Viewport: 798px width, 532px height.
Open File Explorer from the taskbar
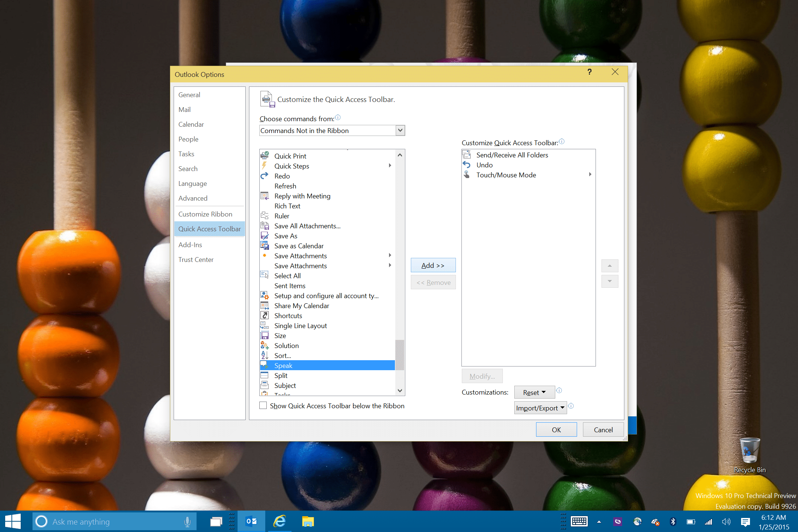[308, 521]
